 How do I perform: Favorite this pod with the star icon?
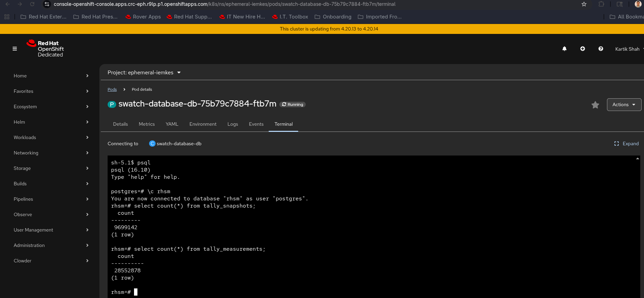pyautogui.click(x=595, y=105)
